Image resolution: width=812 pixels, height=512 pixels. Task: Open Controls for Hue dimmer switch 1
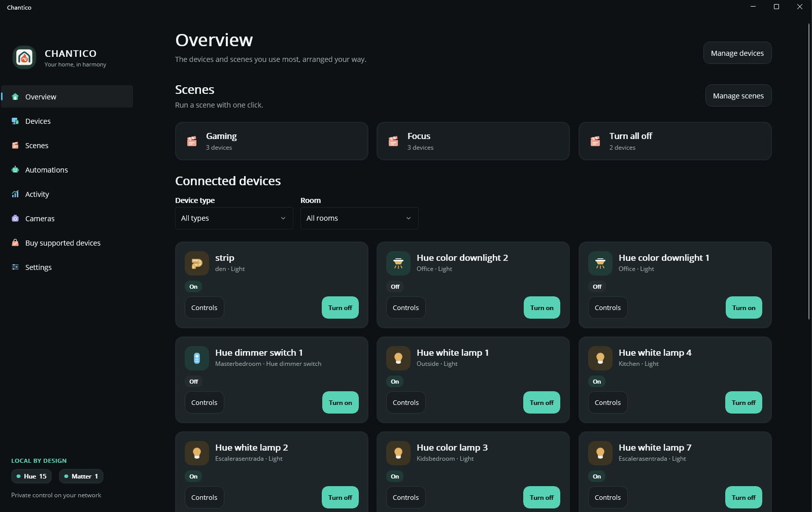[x=205, y=402]
